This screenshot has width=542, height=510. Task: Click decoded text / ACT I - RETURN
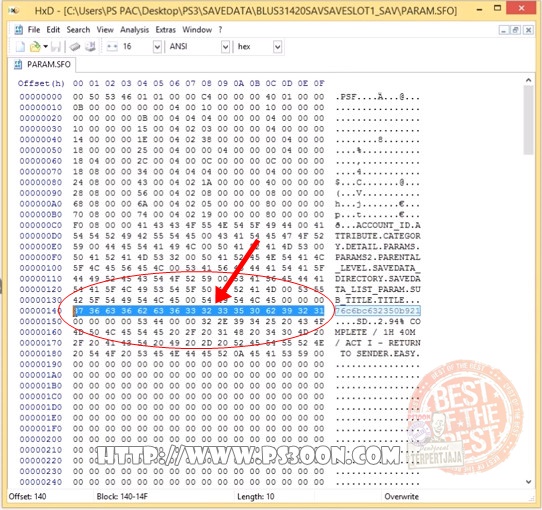pos(377,343)
